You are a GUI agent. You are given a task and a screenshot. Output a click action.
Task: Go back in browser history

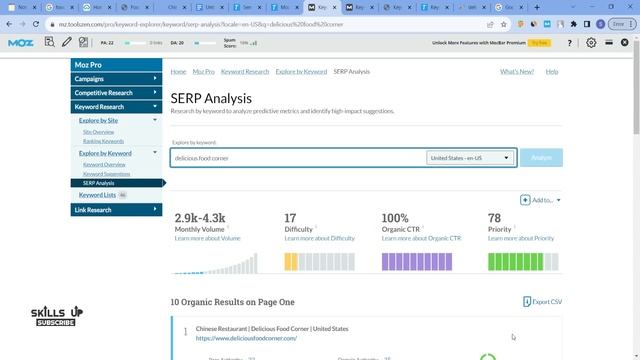(x=9, y=24)
